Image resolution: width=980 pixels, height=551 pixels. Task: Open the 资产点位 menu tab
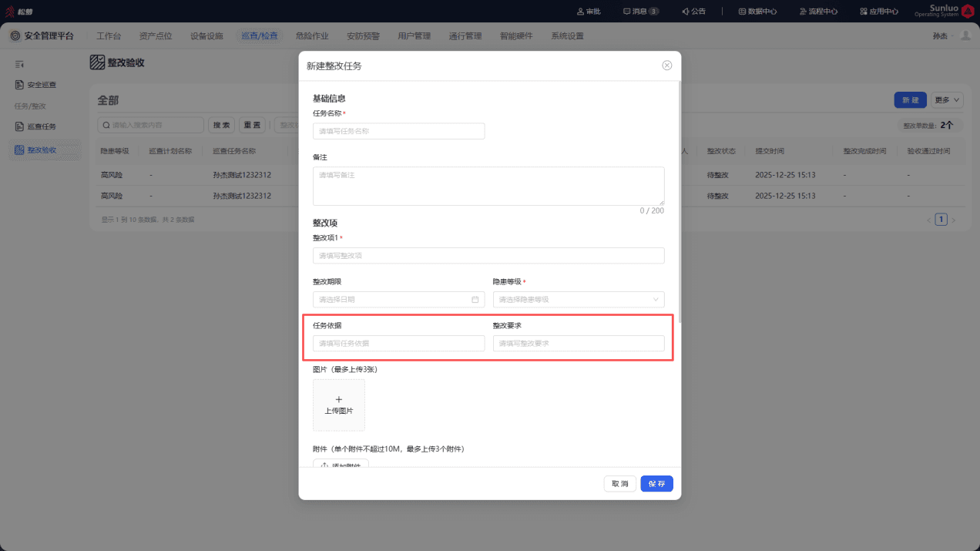(x=156, y=36)
